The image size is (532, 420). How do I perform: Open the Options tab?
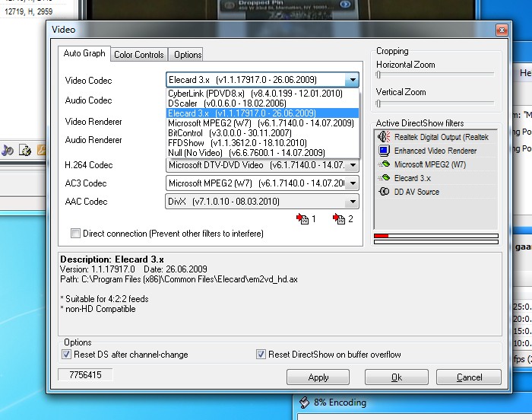pyautogui.click(x=188, y=55)
